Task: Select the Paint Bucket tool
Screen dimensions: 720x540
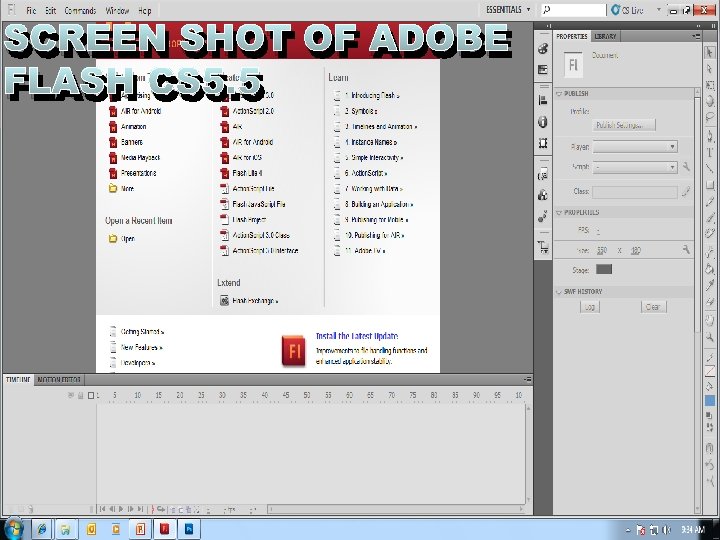Action: [710, 268]
